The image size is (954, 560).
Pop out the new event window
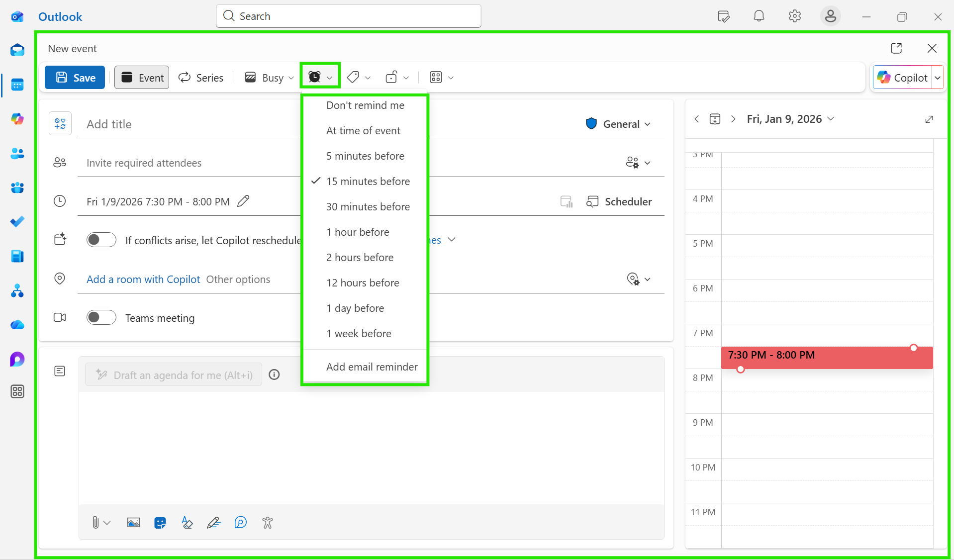tap(896, 48)
